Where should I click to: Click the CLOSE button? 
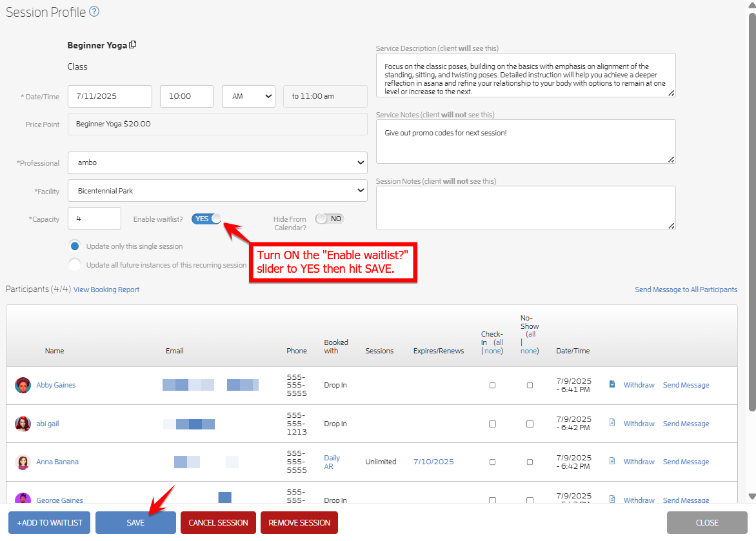(708, 523)
